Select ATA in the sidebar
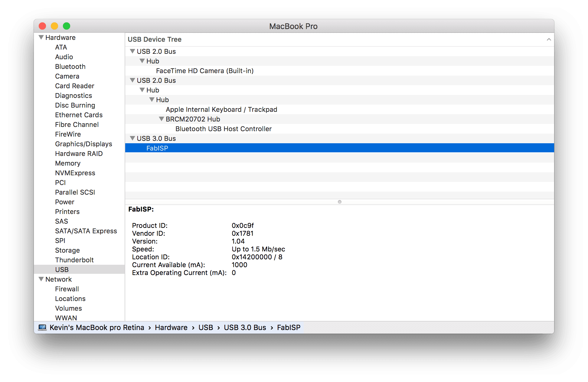This screenshot has height=382, width=588. click(x=61, y=47)
